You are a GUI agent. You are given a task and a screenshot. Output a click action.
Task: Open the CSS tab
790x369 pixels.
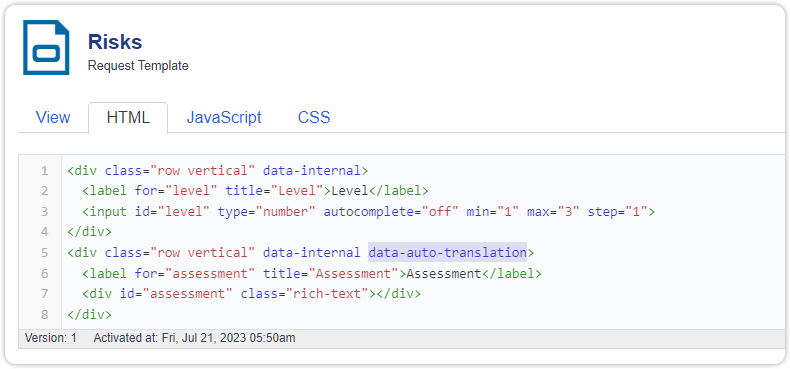(314, 117)
